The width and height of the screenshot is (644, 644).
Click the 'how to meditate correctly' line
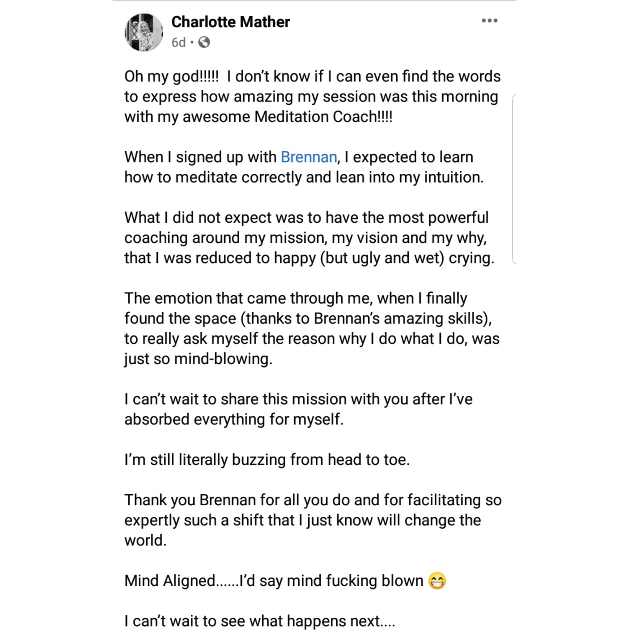pos(304,178)
